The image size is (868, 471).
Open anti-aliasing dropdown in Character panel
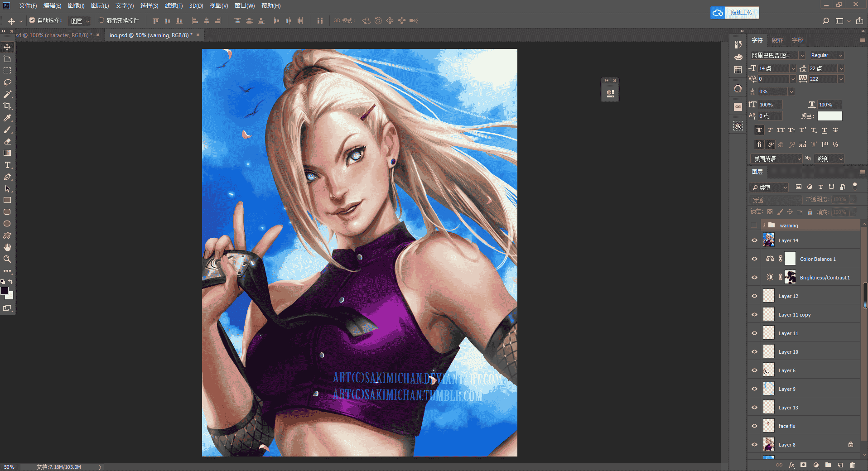coord(829,159)
